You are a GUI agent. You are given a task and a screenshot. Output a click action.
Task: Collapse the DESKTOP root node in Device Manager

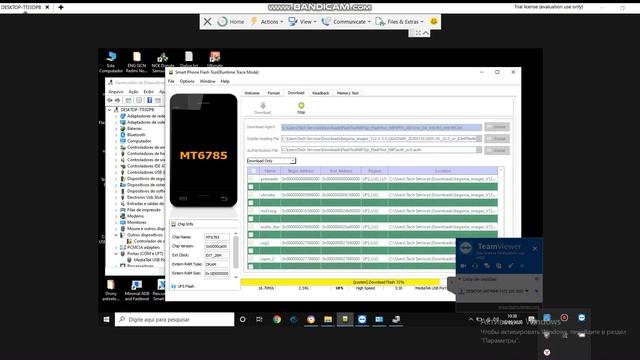109,110
